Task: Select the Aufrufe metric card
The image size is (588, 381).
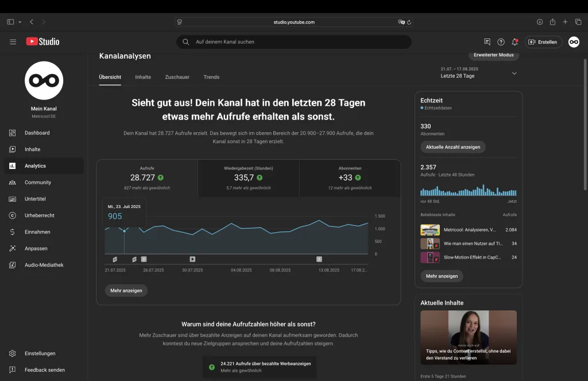Action: (x=147, y=178)
